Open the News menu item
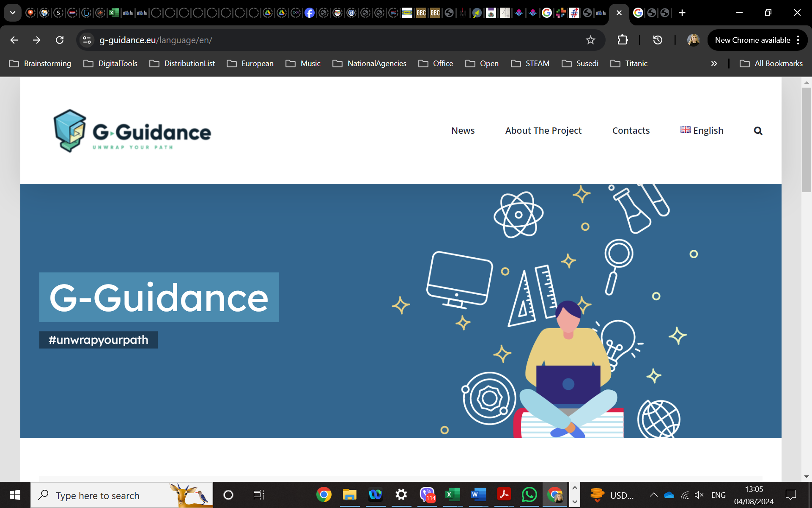This screenshot has width=812, height=508. tap(463, 130)
